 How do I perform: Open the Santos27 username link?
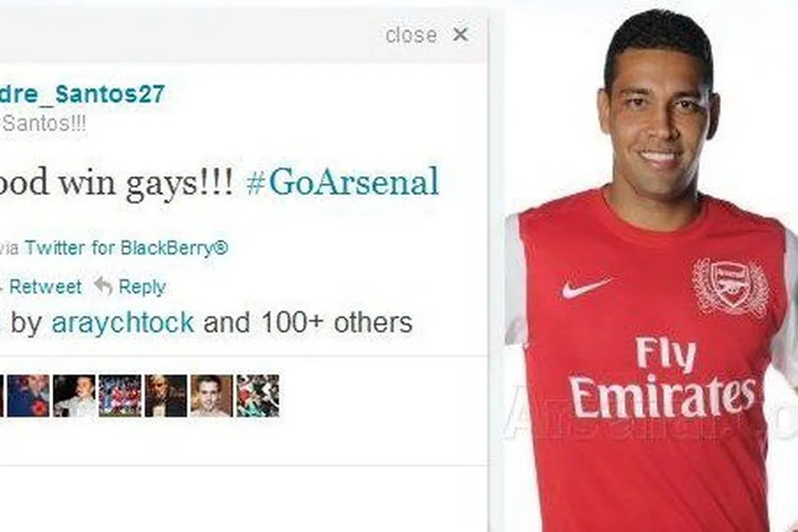coord(82,93)
